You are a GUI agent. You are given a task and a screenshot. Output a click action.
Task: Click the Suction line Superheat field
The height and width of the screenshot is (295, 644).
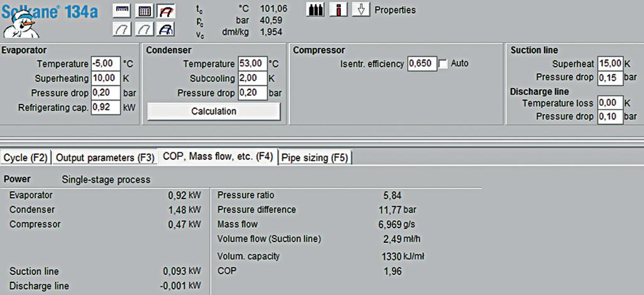point(610,64)
